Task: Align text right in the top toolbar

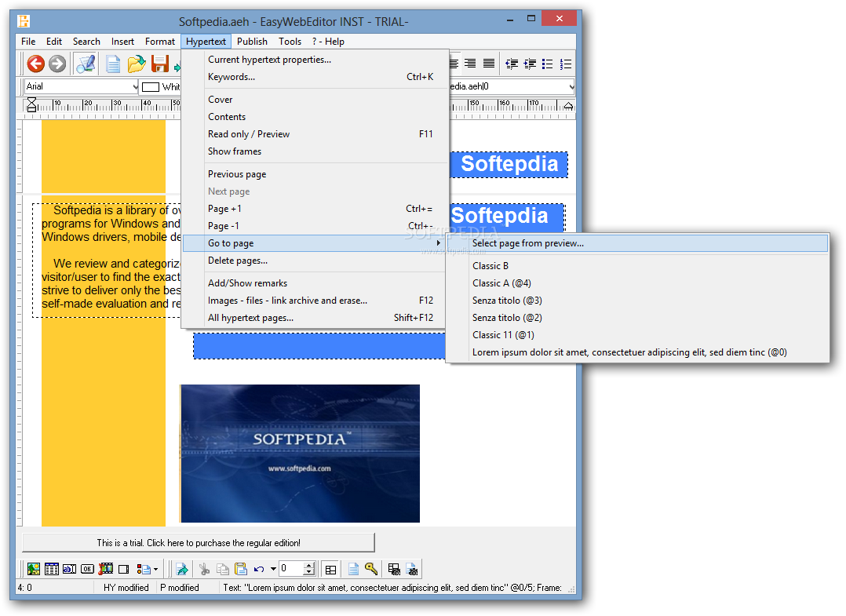Action: [x=471, y=64]
